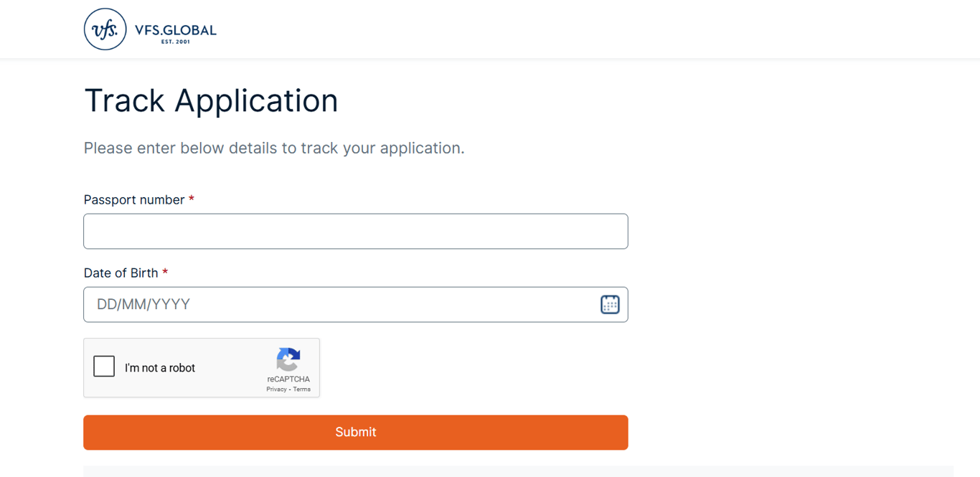Click the Passport number field label
The height and width of the screenshot is (477, 980).
134,199
